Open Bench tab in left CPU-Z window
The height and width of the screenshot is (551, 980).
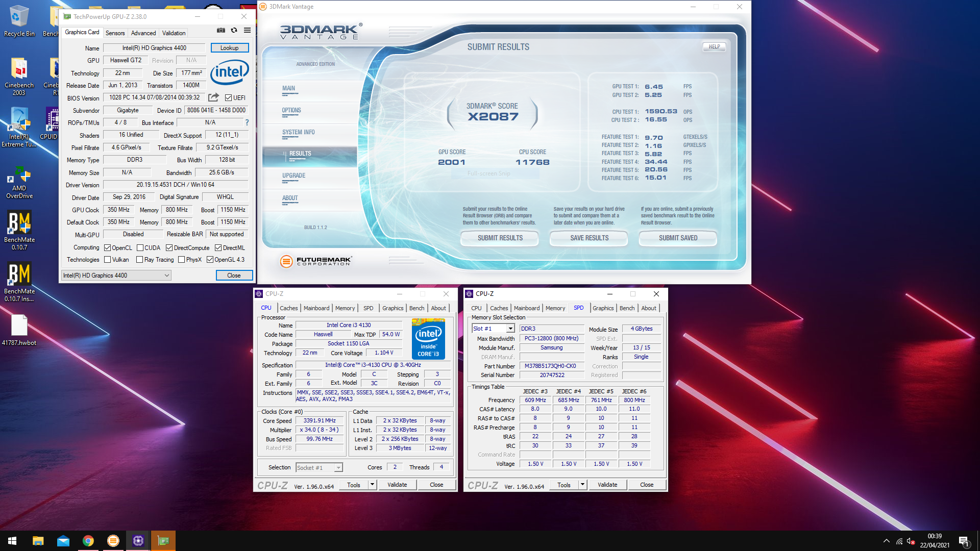(x=416, y=308)
